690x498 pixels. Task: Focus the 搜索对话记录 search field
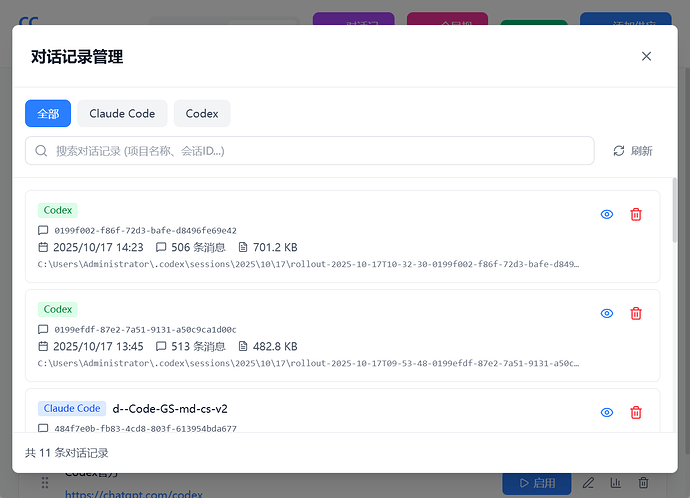click(x=310, y=151)
